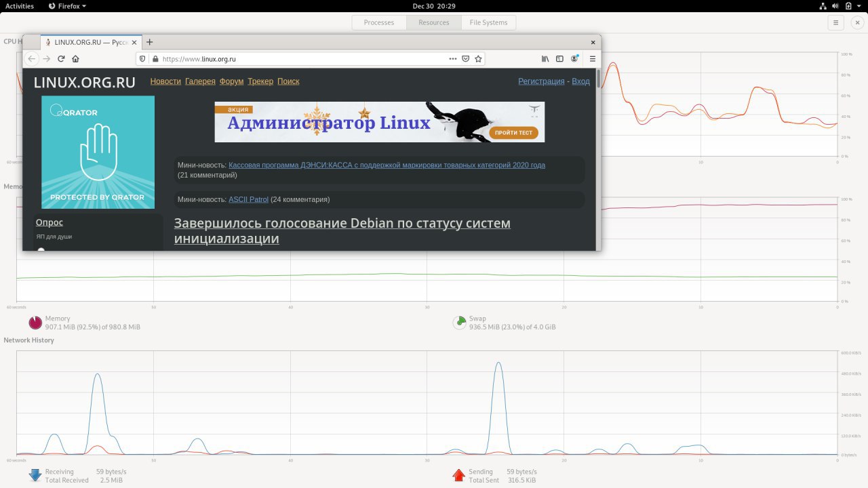Viewport: 868px width, 488px height.
Task: Click Регистрация link
Action: pyautogui.click(x=541, y=81)
